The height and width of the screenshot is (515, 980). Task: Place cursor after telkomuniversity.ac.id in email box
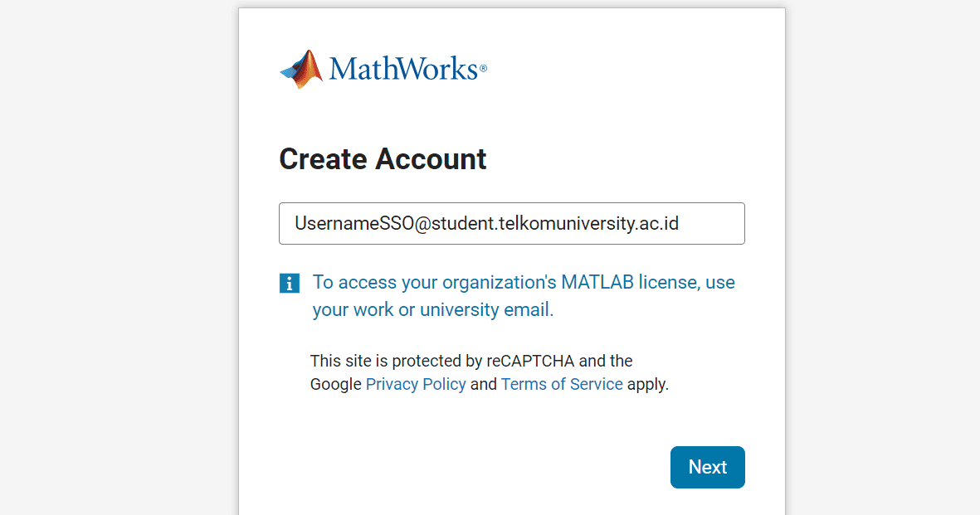coord(680,223)
